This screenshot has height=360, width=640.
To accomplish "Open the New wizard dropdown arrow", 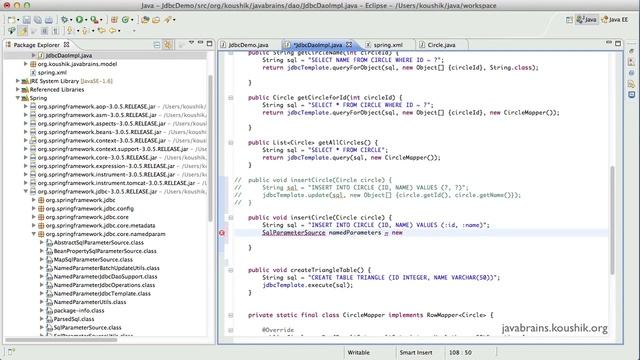I will 18,20.
